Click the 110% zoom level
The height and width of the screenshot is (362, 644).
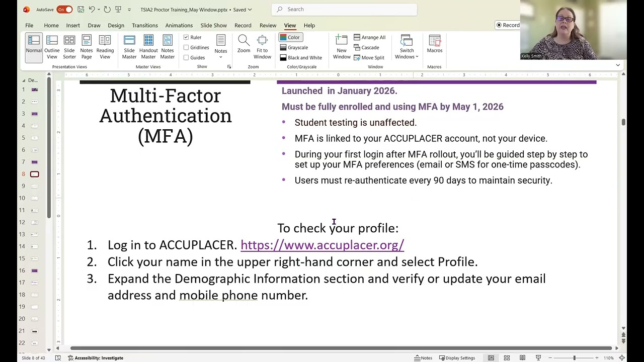[x=609, y=358]
